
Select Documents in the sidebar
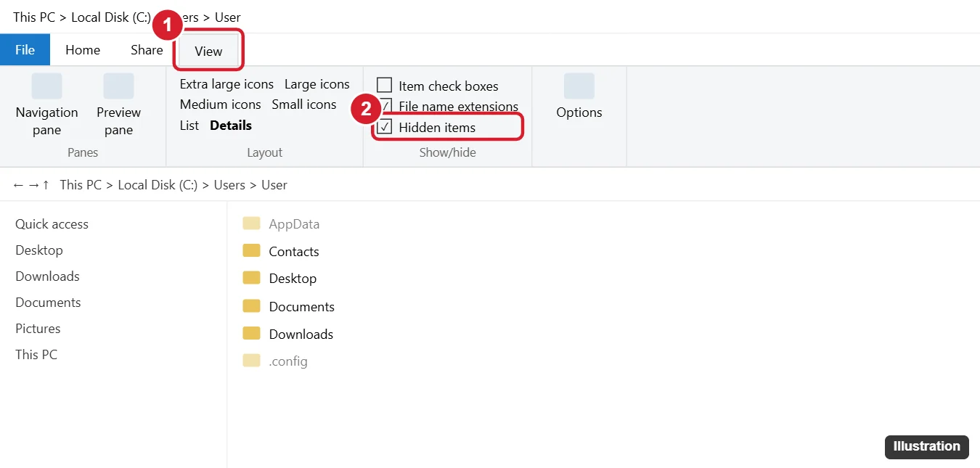tap(48, 303)
